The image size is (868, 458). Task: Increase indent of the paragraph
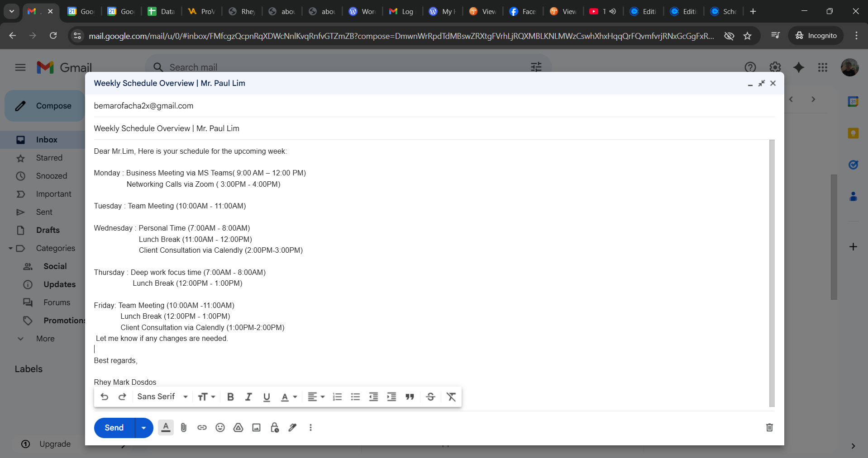point(391,397)
